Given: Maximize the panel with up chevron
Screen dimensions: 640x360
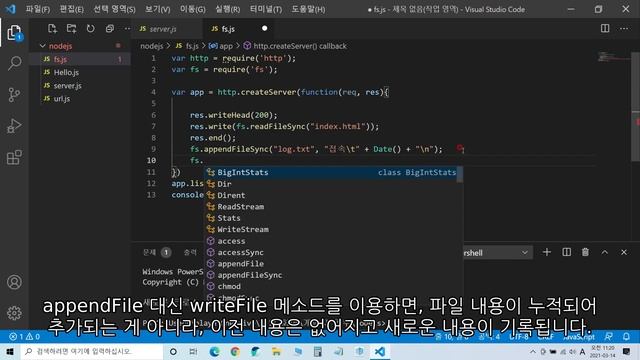Looking at the screenshot, I should pyautogui.click(x=604, y=252).
